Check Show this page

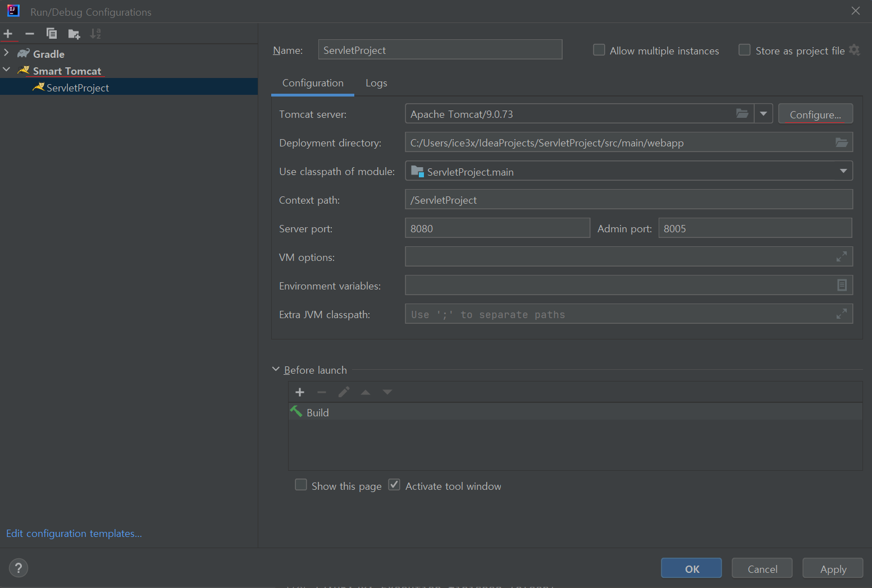click(x=301, y=485)
